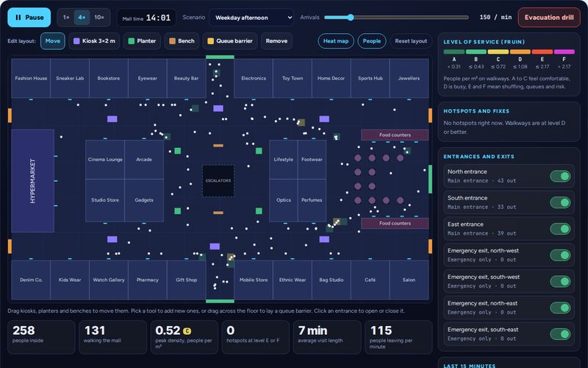The image size is (588, 368).
Task: Select the planter south-west of the escalators
Action: [x=178, y=211]
